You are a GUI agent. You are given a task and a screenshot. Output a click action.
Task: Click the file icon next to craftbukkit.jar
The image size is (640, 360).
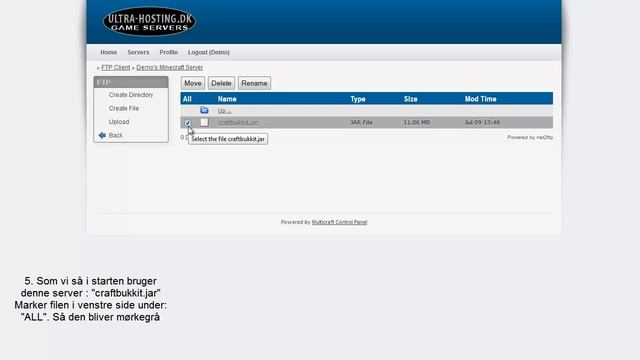tap(204, 122)
